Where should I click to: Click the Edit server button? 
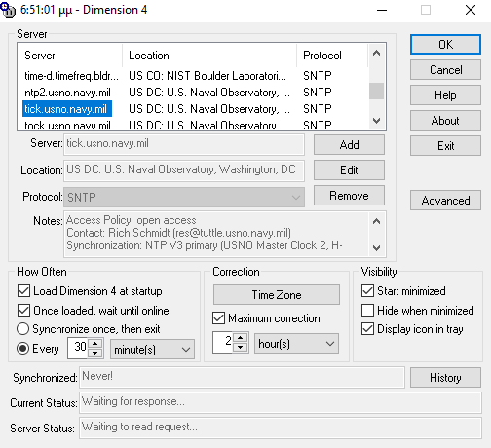[x=349, y=170]
